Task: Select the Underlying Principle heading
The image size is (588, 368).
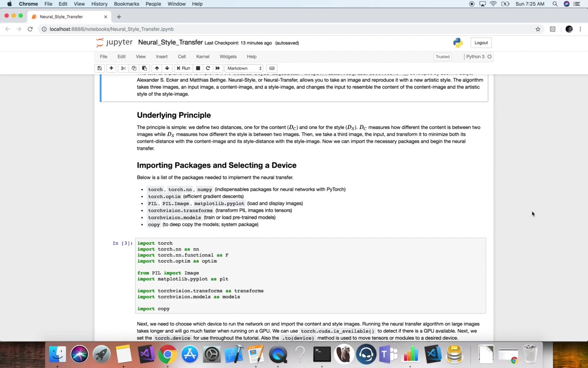Action: (x=174, y=115)
